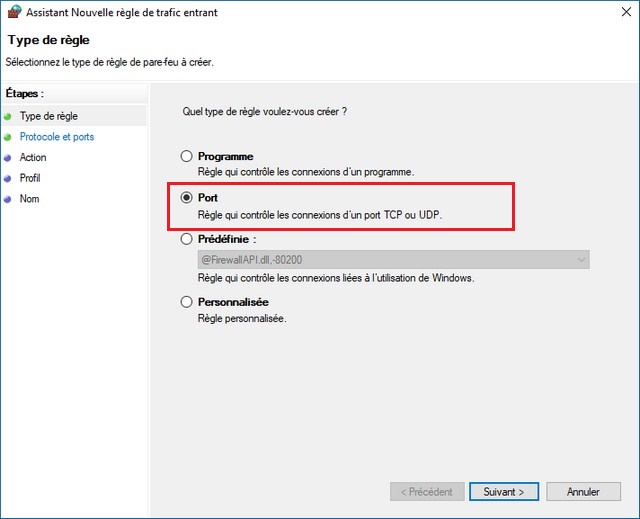Choose the Prédéfinie radio button
The image size is (640, 519).
click(x=186, y=240)
